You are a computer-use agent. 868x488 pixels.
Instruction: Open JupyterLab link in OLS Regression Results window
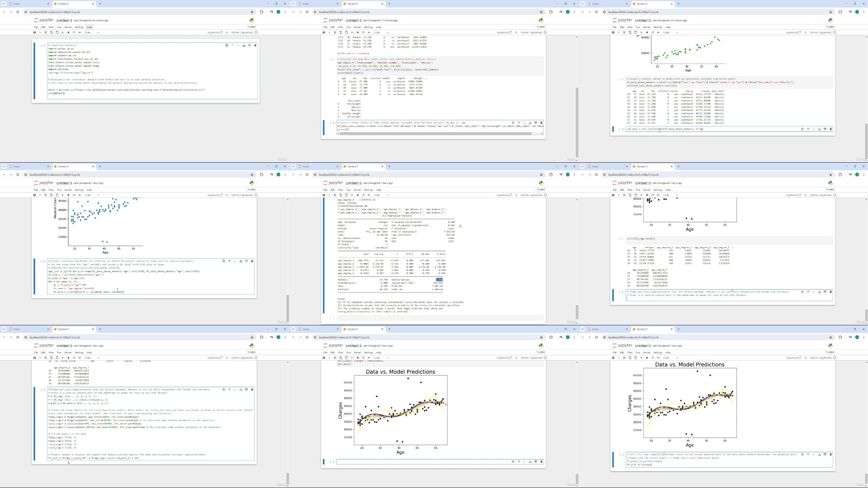[x=504, y=195]
